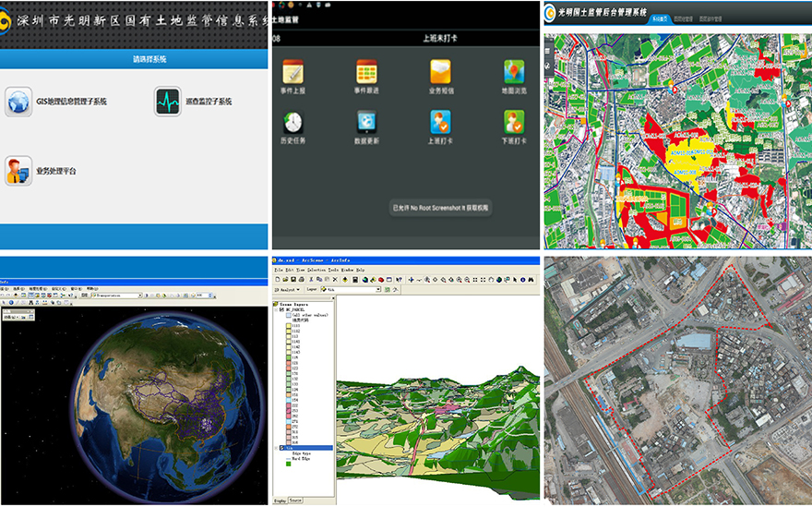Toggle the tin layer checkbox in Scene layers
This screenshot has width=812, height=507.
[x=281, y=448]
